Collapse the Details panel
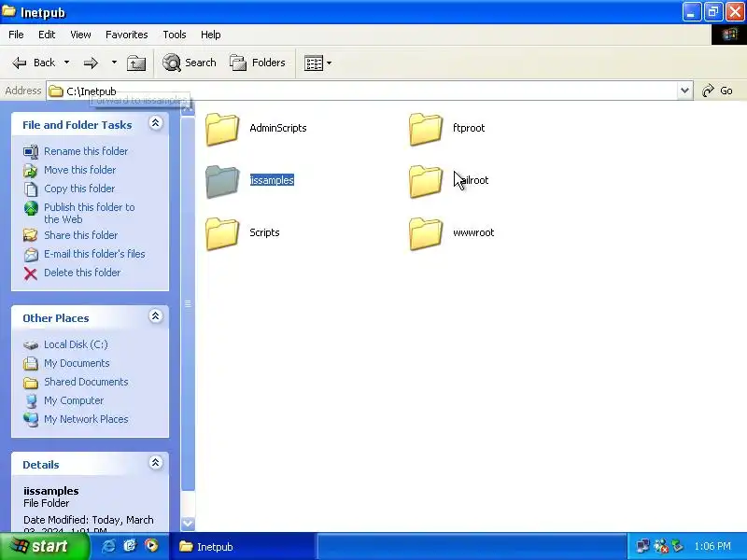The height and width of the screenshot is (560, 747). [x=155, y=463]
